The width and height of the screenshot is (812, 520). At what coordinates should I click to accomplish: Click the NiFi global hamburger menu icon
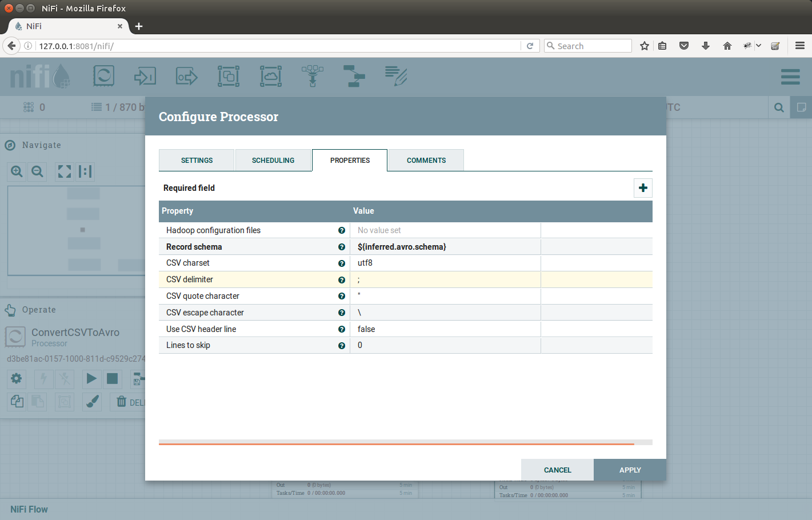click(790, 77)
